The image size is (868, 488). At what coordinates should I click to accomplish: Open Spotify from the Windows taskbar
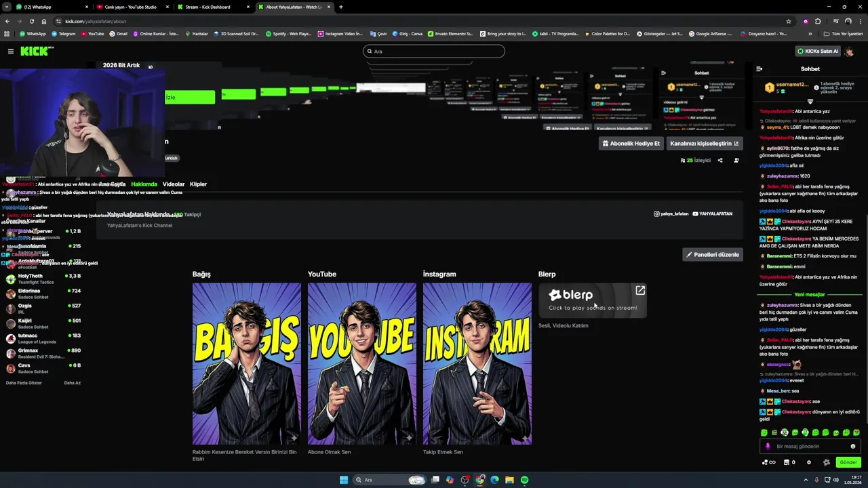coord(524,480)
